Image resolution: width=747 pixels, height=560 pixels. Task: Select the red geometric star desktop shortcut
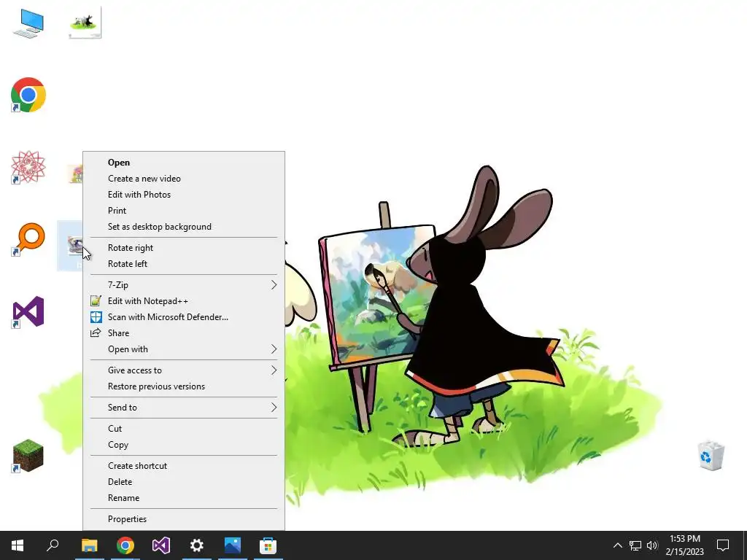tap(28, 167)
